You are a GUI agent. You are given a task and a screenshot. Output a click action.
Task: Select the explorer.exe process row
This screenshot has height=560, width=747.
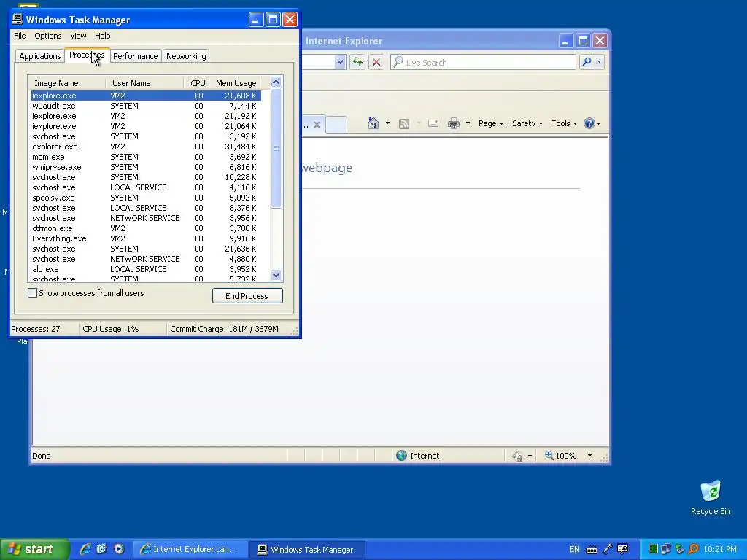(x=146, y=147)
